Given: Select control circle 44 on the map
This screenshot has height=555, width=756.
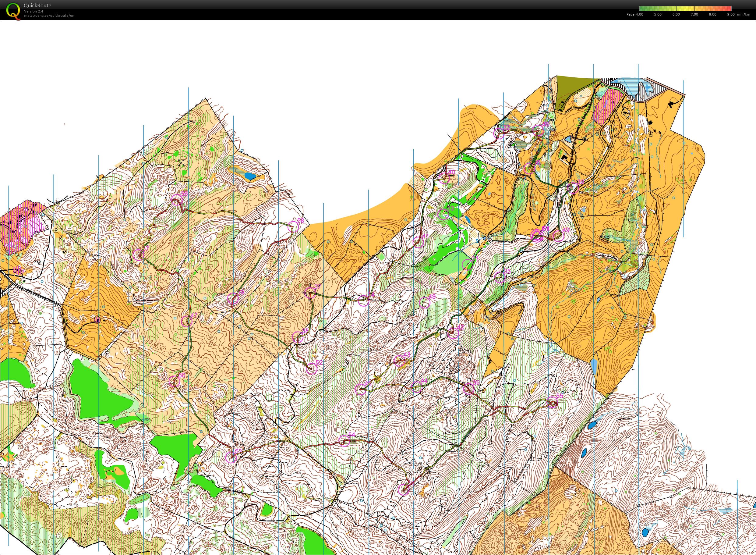Looking at the screenshot, I should coord(417,387).
